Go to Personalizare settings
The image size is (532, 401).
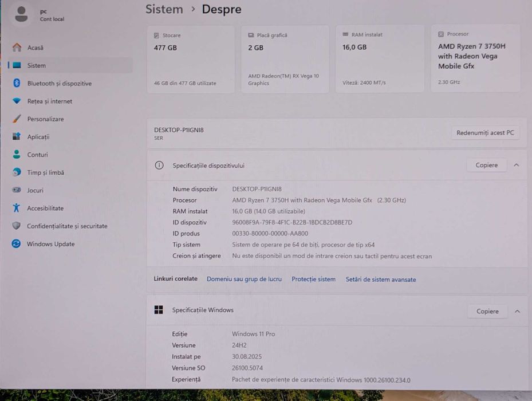[x=70, y=119]
